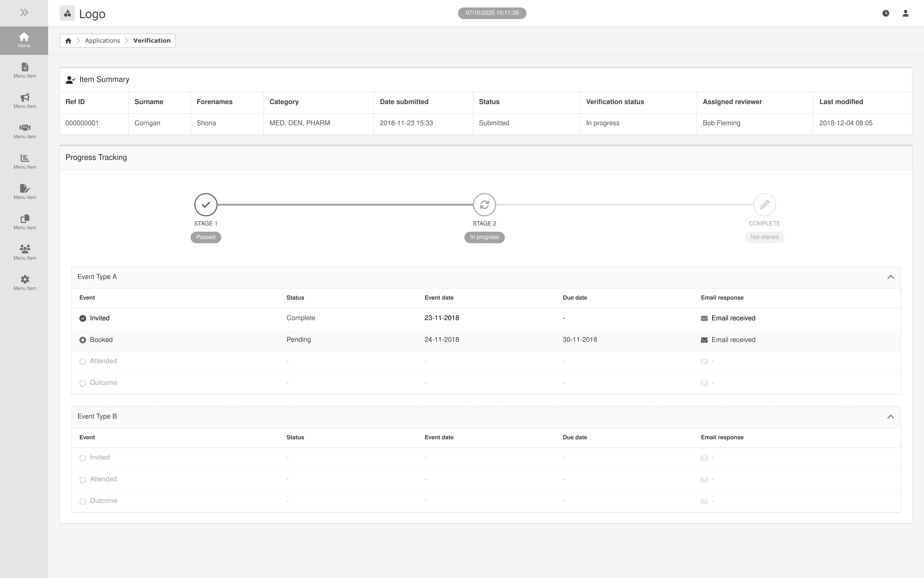Open the handshake icon Menu Item
The width and height of the screenshot is (924, 578).
coord(25,131)
